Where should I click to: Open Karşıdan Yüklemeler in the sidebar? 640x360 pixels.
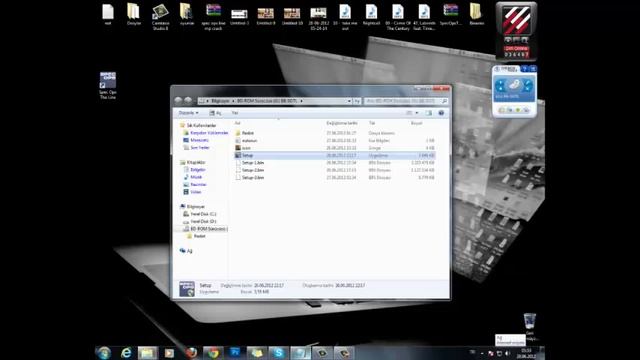click(x=206, y=133)
